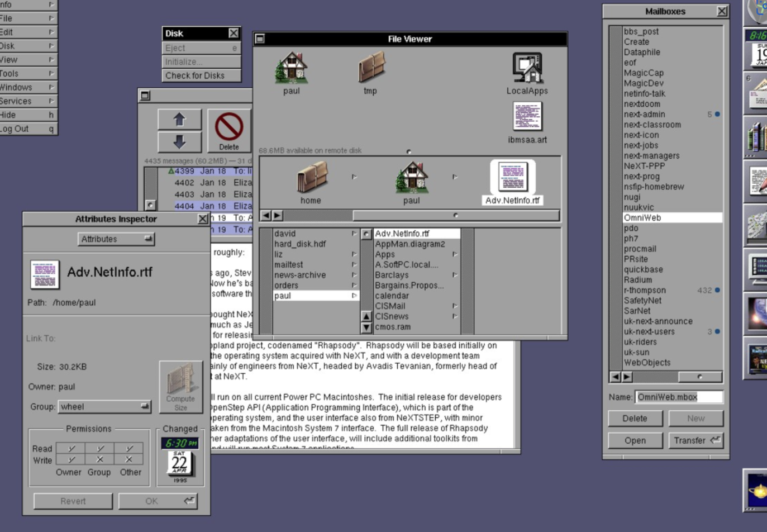This screenshot has height=532, width=767.
Task: Click the File Viewer horizontal path scrollbar
Action: [x=455, y=216]
